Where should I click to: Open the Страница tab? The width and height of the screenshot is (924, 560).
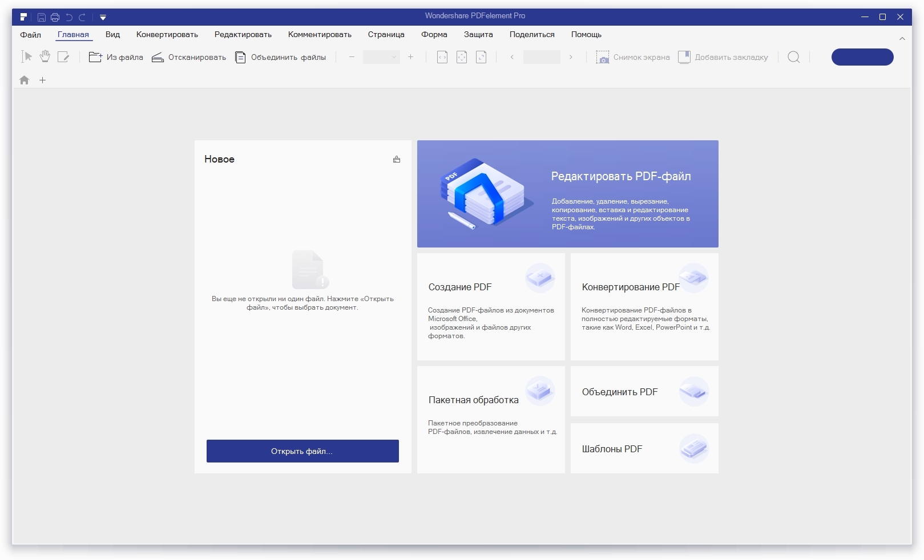tap(386, 35)
